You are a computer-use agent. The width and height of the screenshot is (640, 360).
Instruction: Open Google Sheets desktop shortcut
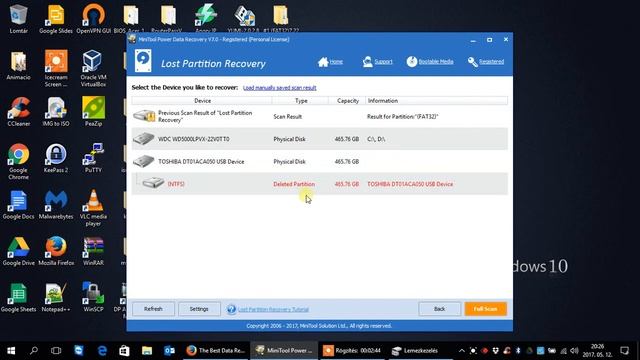coord(18,298)
